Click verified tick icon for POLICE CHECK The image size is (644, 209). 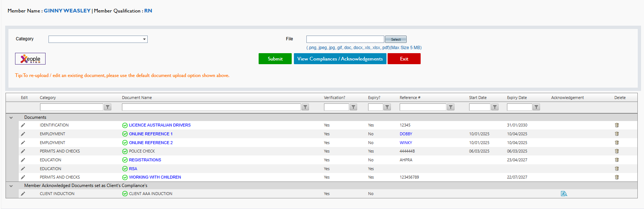click(125, 151)
